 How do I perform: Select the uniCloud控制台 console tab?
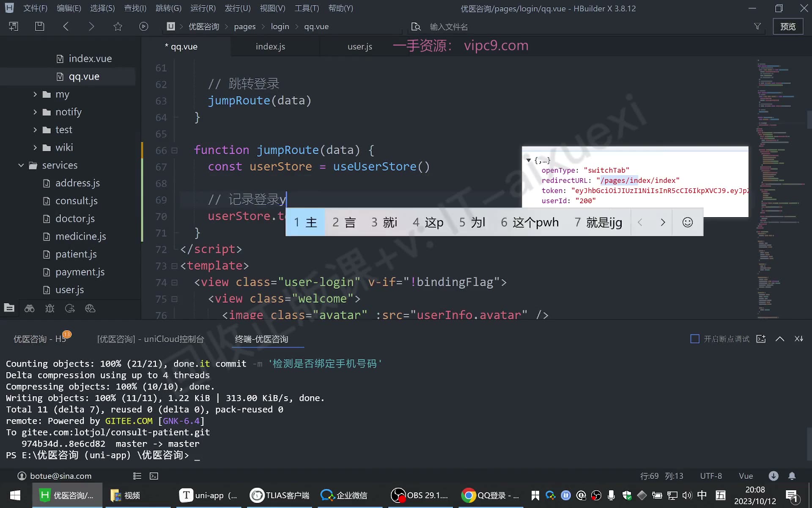tap(151, 339)
